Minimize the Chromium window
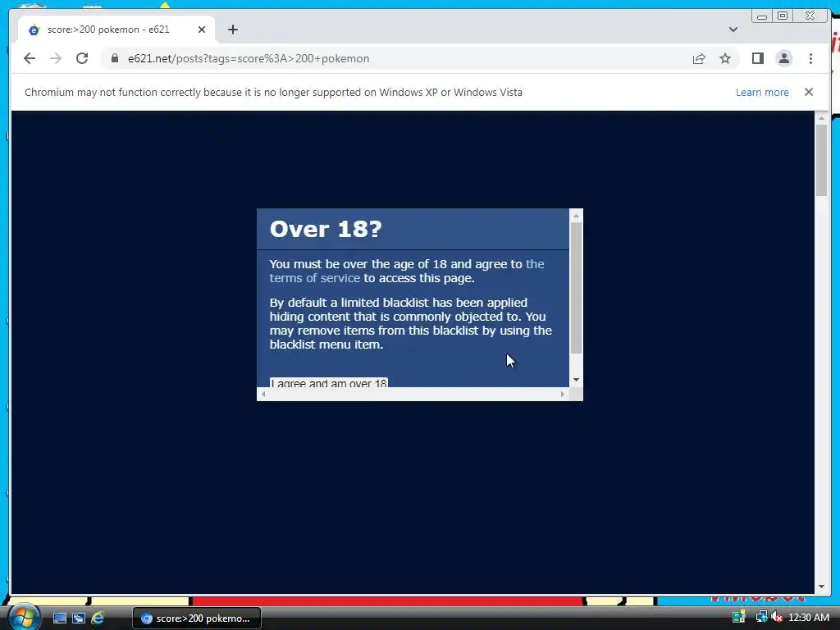The image size is (840, 630). point(761,16)
